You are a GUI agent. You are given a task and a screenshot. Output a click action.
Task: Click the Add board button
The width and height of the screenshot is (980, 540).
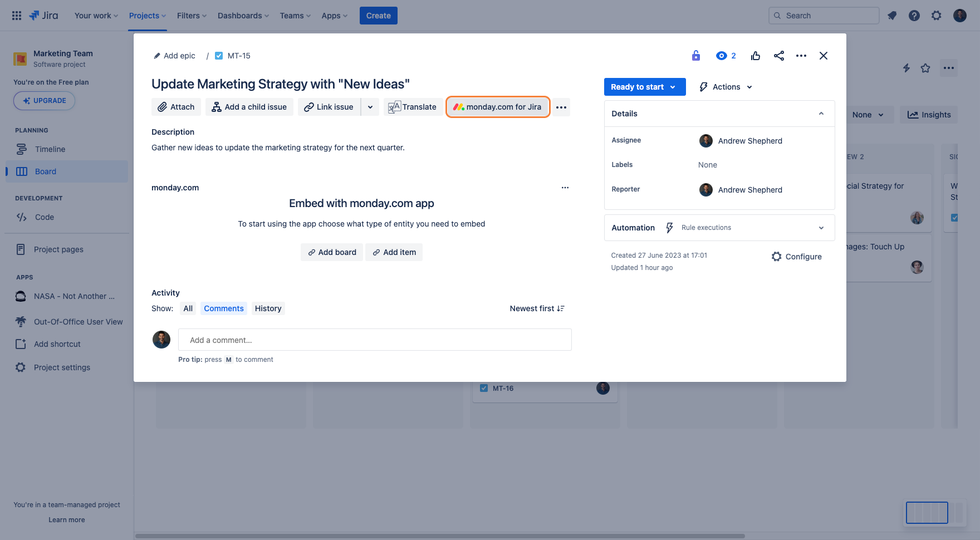pyautogui.click(x=332, y=252)
